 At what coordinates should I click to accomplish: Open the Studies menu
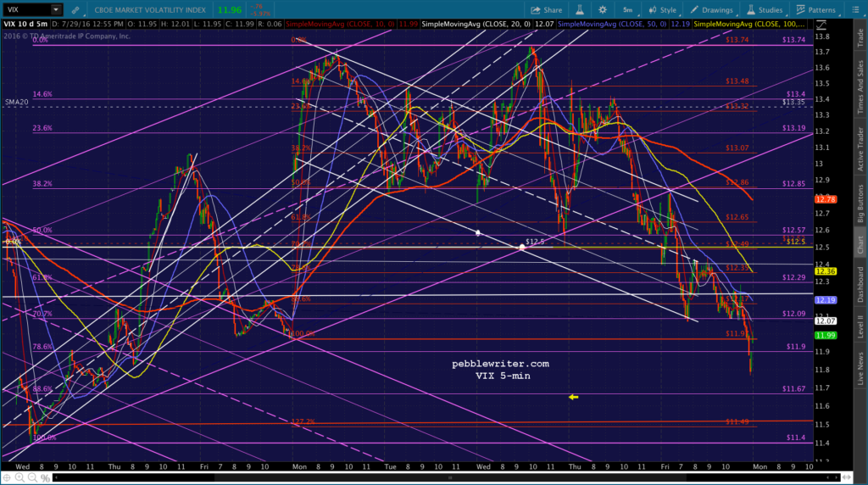point(765,10)
